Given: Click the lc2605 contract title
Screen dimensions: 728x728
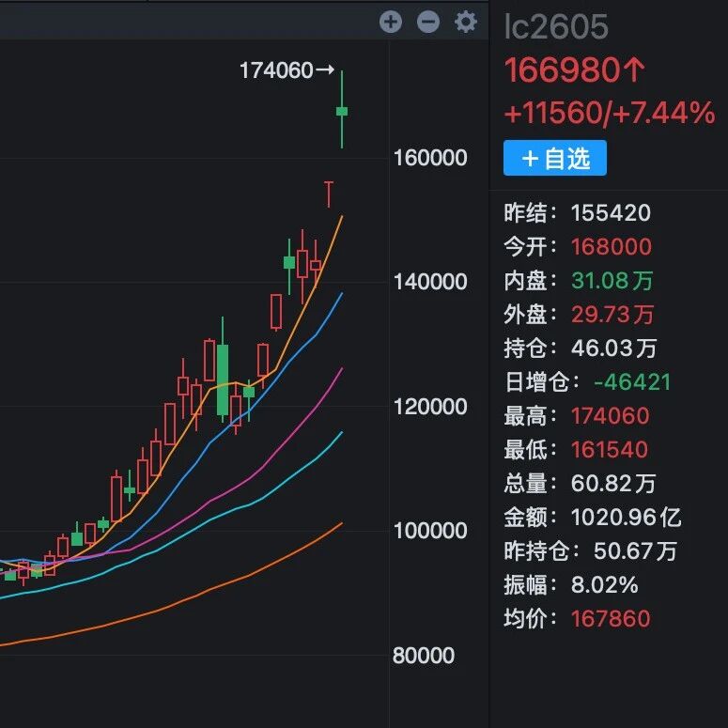Looking at the screenshot, I should click(556, 27).
